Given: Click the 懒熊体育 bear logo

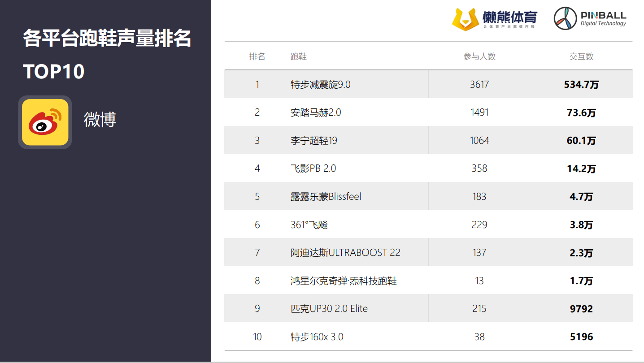Looking at the screenshot, I should point(465,19).
